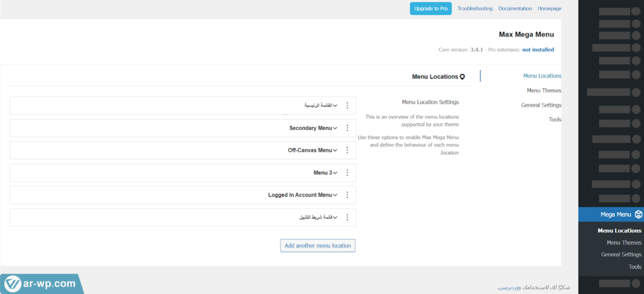Select Tools tab on plugin page
644x294 pixels.
click(x=555, y=120)
